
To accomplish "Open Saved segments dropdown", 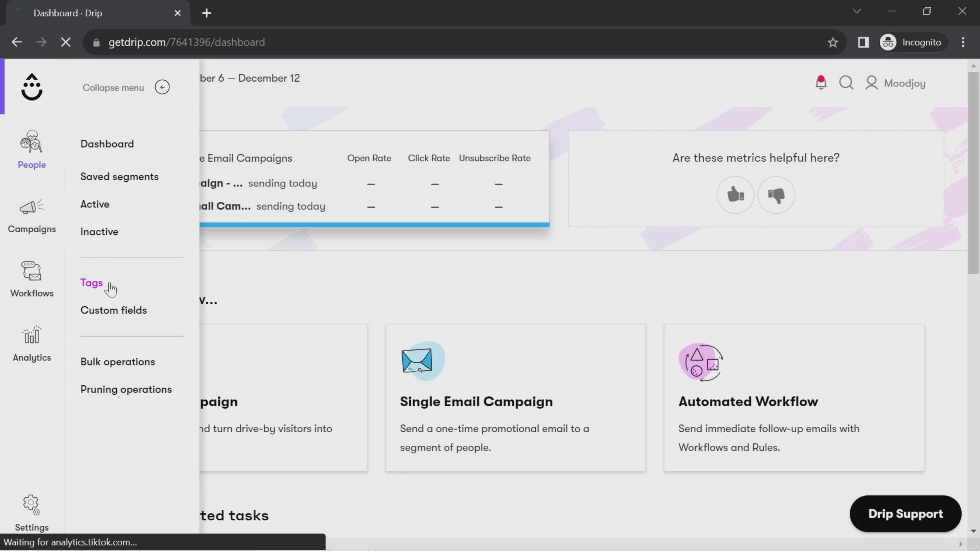I will click(119, 176).
